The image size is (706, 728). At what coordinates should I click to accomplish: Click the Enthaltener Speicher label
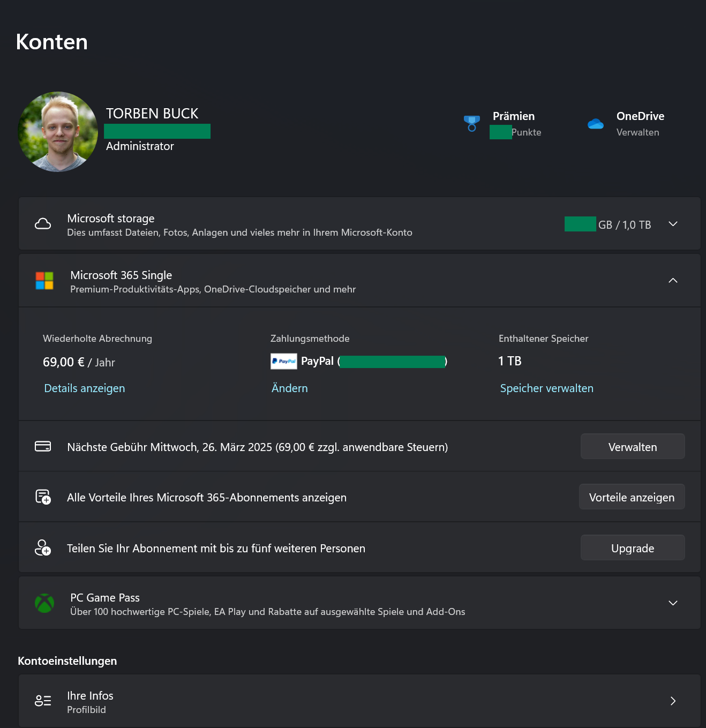coord(543,339)
